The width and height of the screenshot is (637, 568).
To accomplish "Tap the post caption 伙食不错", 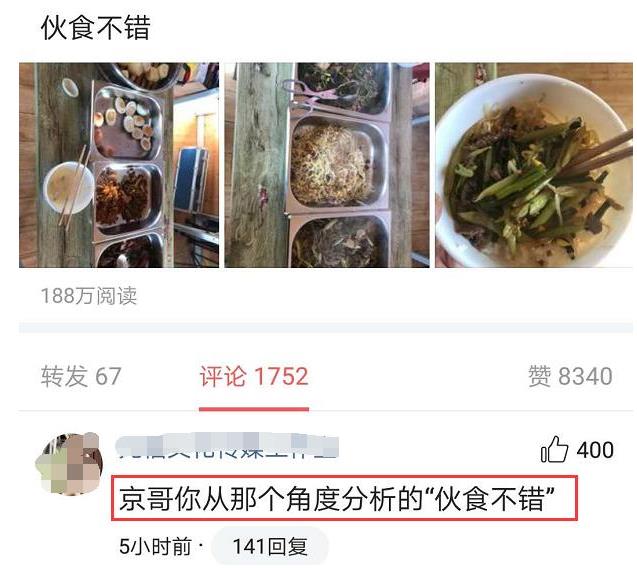I will pos(96,28).
